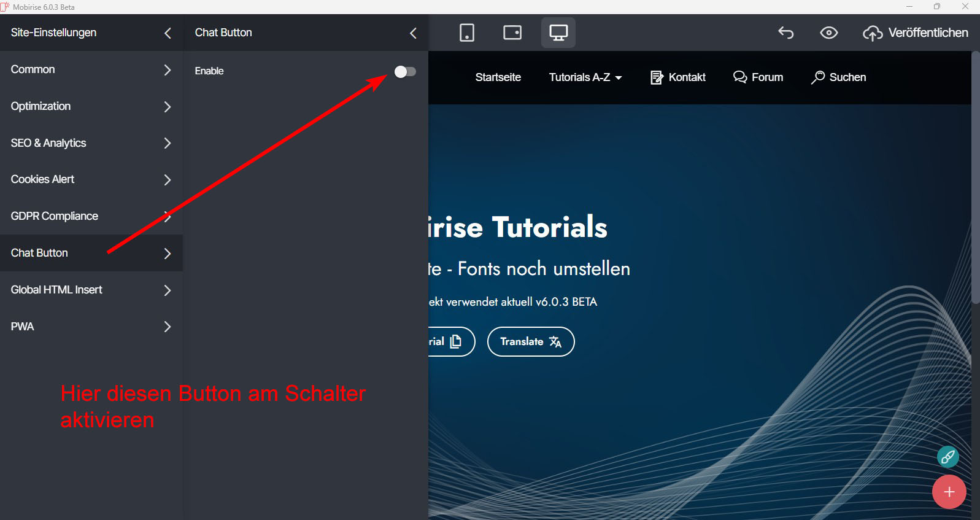Screen dimensions: 980x520
Task: Click the Translate button
Action: point(530,342)
